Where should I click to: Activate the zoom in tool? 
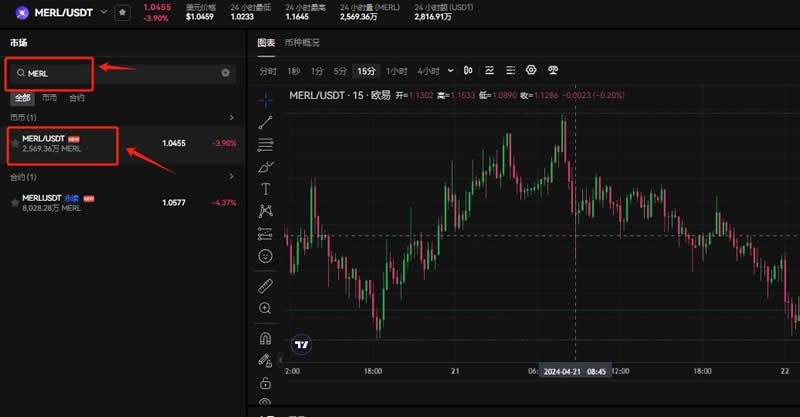click(x=265, y=309)
